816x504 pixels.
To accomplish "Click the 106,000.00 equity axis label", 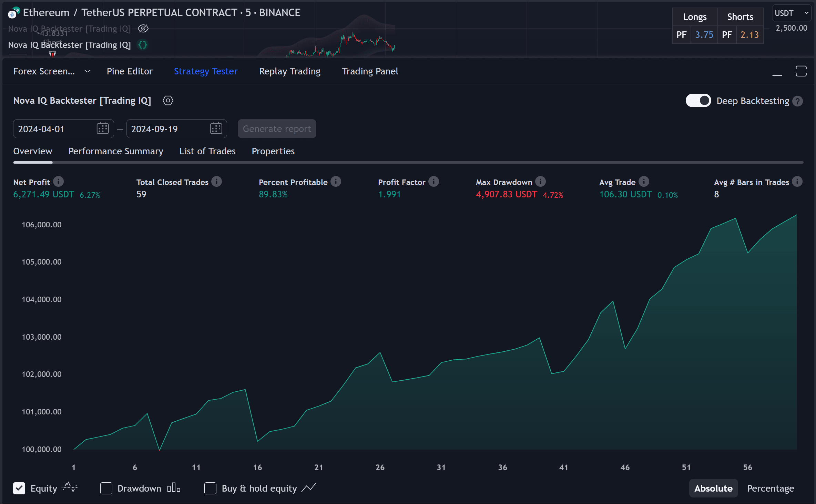I will tap(42, 225).
